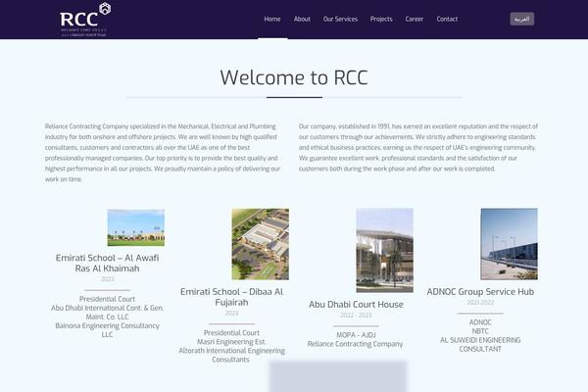This screenshot has height=392, width=588.
Task: Open the Career page
Action: [x=414, y=20]
